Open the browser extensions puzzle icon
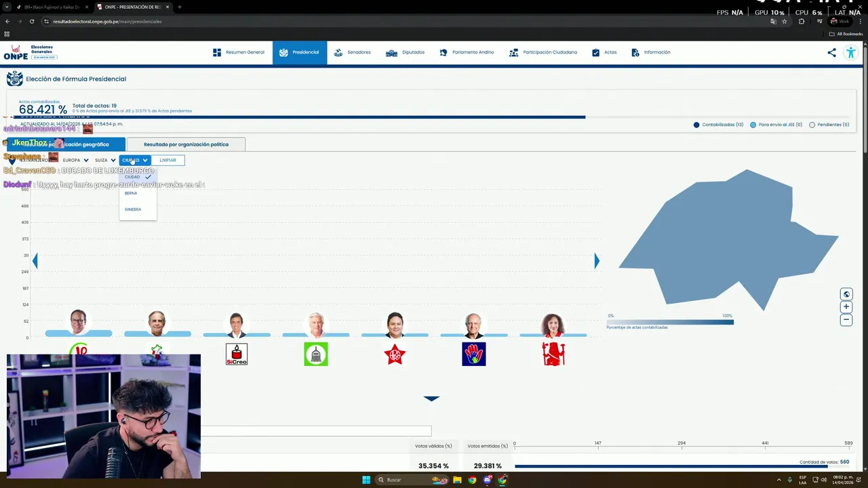 click(802, 21)
